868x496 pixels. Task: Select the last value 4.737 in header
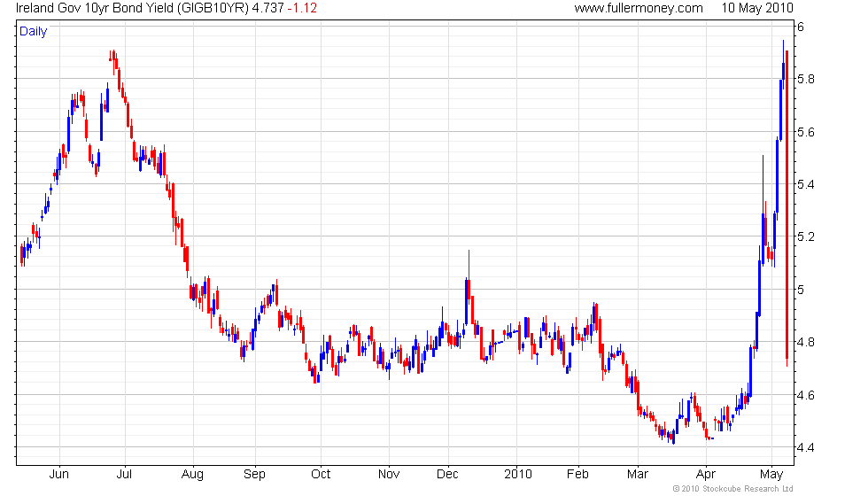point(268,8)
